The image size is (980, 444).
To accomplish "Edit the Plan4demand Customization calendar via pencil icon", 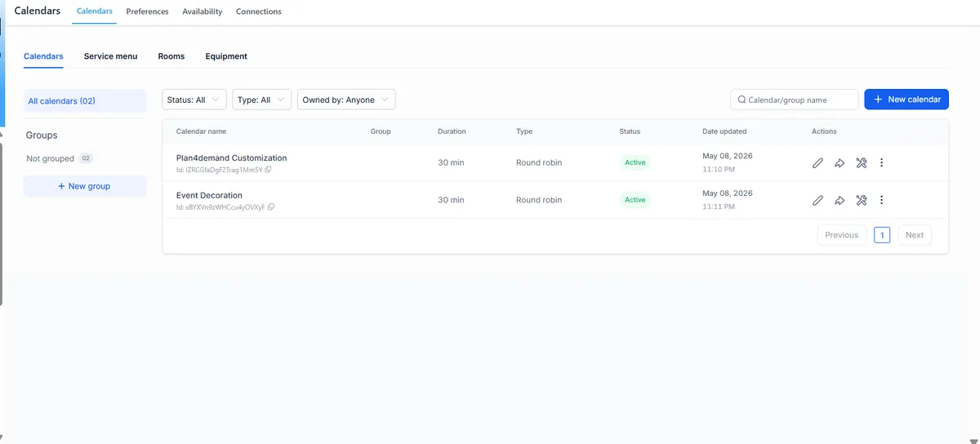I will [x=817, y=162].
